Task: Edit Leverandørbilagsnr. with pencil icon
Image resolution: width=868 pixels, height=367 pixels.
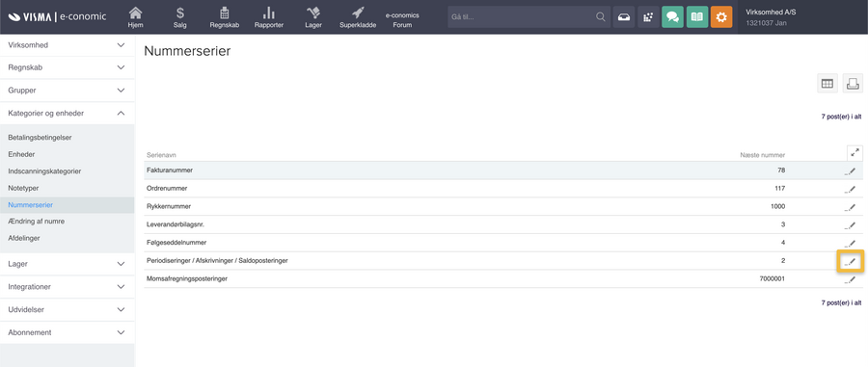Action: [x=851, y=225]
